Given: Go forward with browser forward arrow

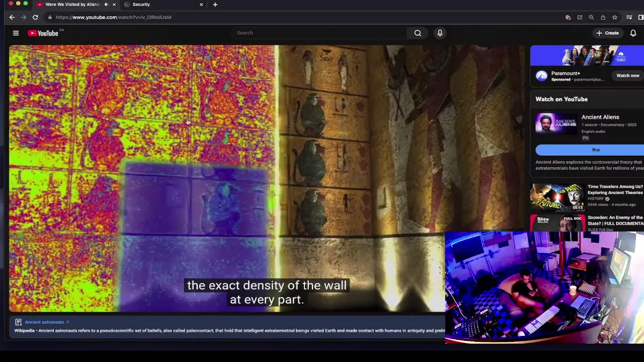Looking at the screenshot, I should pos(24,17).
